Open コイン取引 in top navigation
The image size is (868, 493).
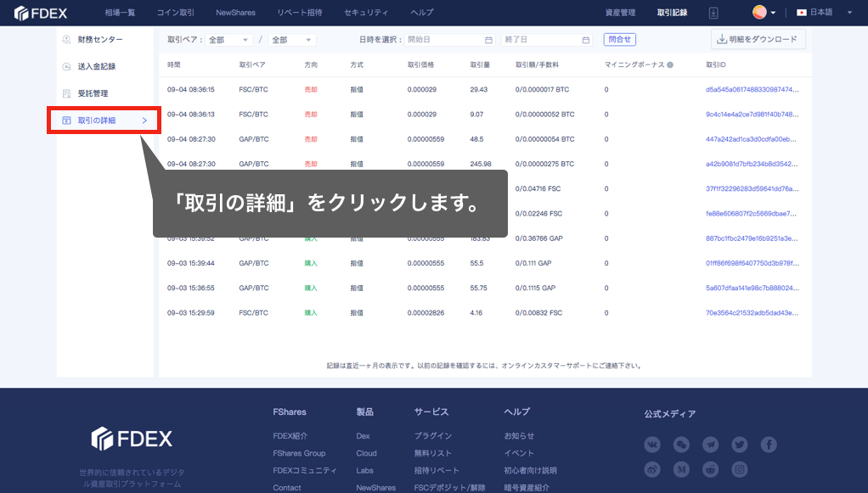point(176,12)
